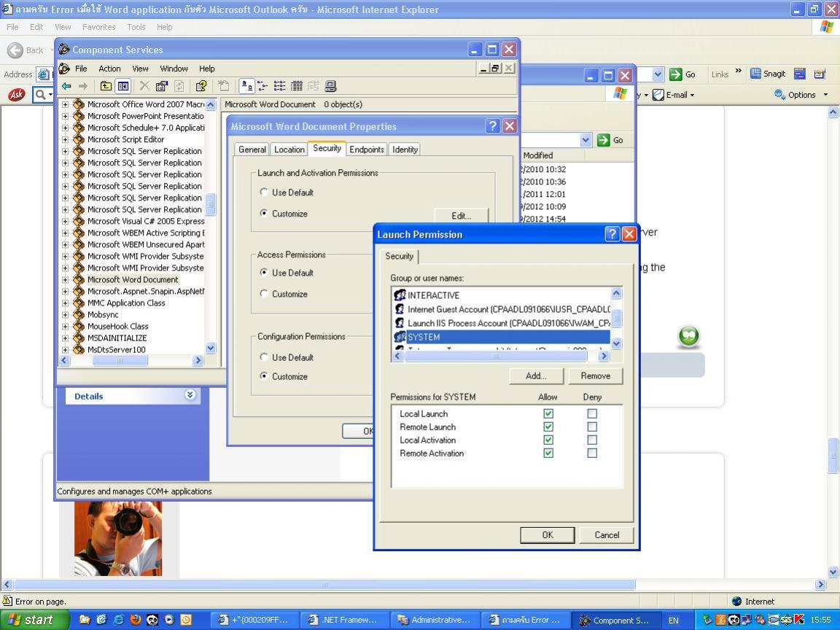
Task: Collapse the Details panel chevron
Action: click(190, 395)
